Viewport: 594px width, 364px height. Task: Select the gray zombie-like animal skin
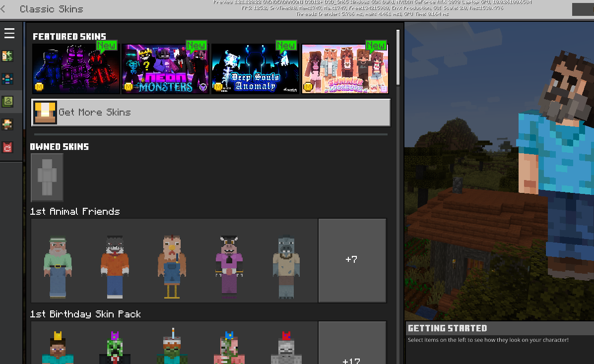[286, 267]
